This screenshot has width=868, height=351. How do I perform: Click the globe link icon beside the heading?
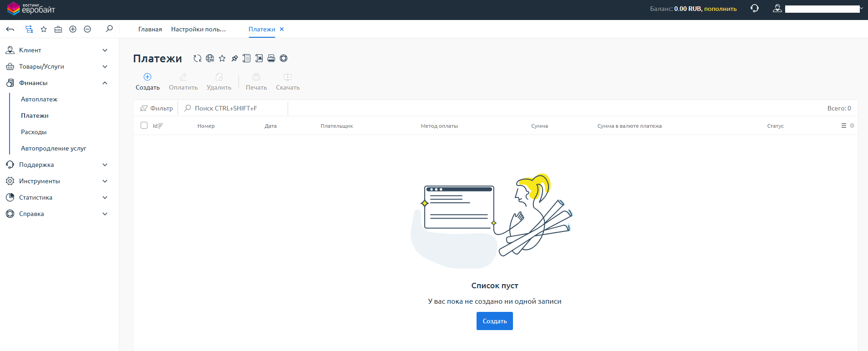210,58
